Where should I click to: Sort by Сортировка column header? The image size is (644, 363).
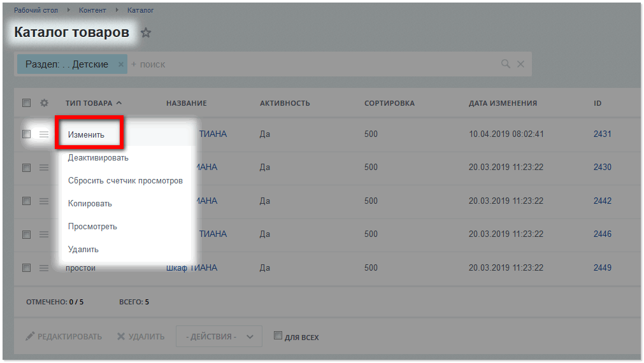[x=389, y=103]
